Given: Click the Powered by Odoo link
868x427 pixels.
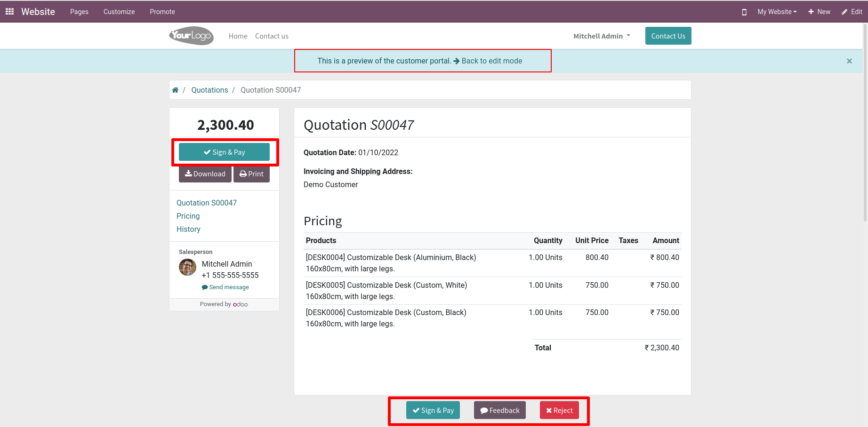Looking at the screenshot, I should pyautogui.click(x=224, y=304).
